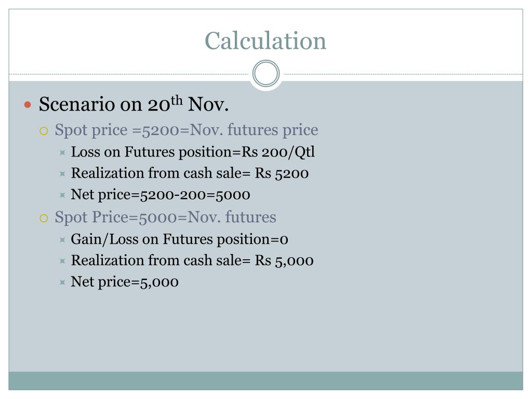Click the bullet marker before Realization Rs 5,000
The image size is (532, 399).
[62, 261]
